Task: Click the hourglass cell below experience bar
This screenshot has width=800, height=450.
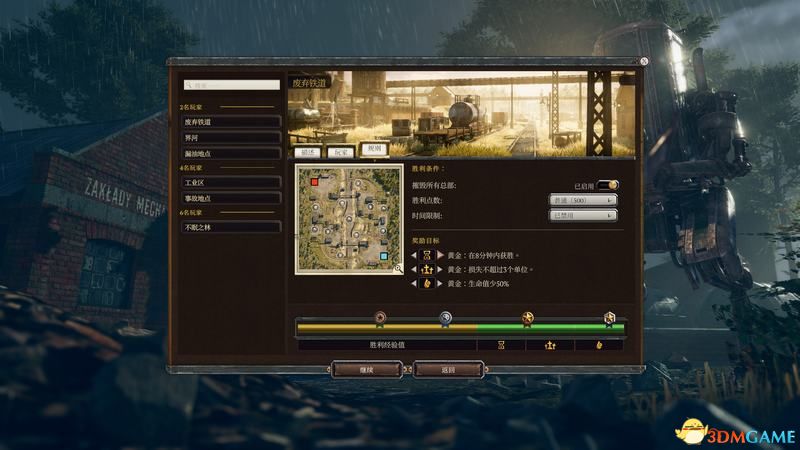Action: 501,345
